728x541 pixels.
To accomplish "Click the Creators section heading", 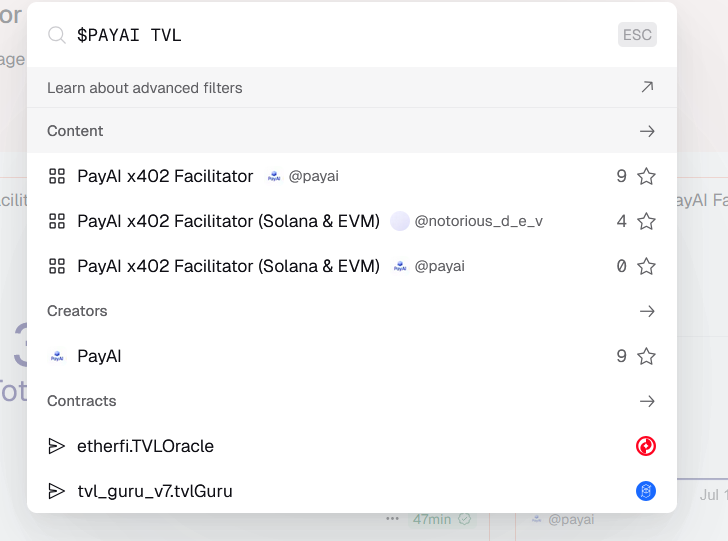I will click(x=77, y=311).
